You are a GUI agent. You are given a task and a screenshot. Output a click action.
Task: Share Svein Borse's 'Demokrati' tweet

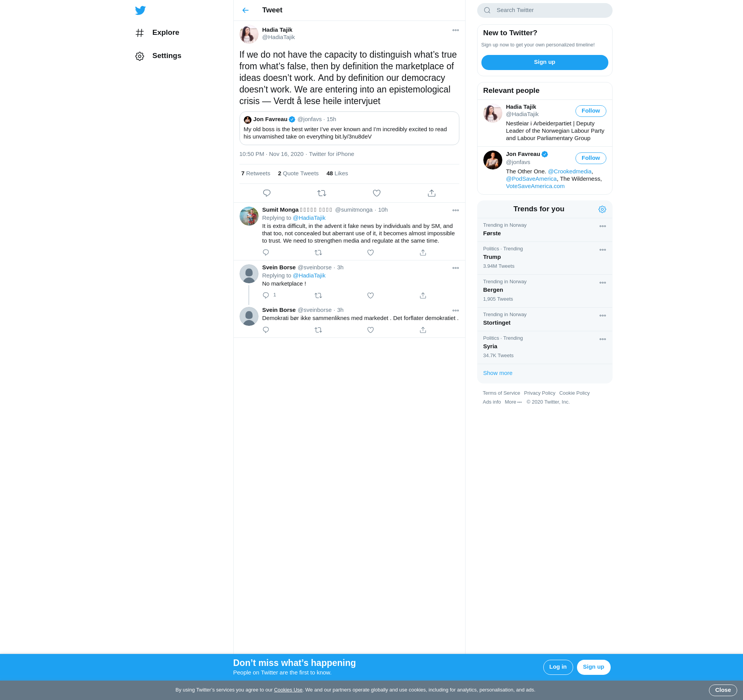pos(423,330)
